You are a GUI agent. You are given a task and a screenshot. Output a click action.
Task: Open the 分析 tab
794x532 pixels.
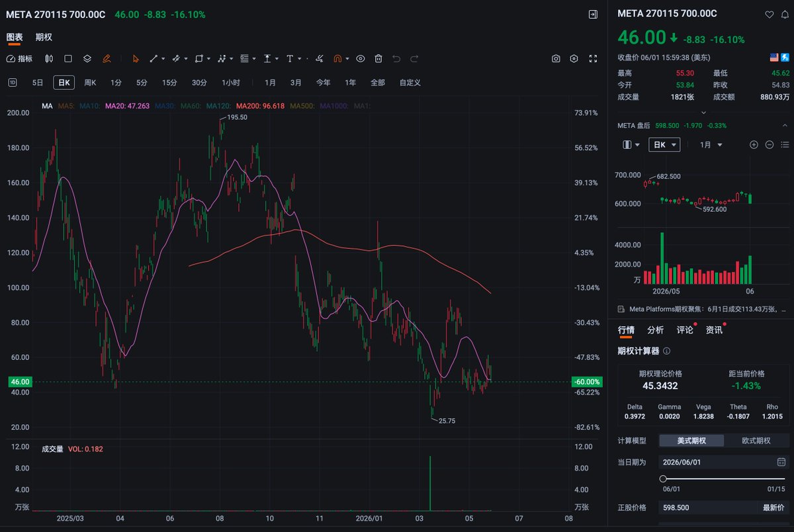[x=655, y=330]
